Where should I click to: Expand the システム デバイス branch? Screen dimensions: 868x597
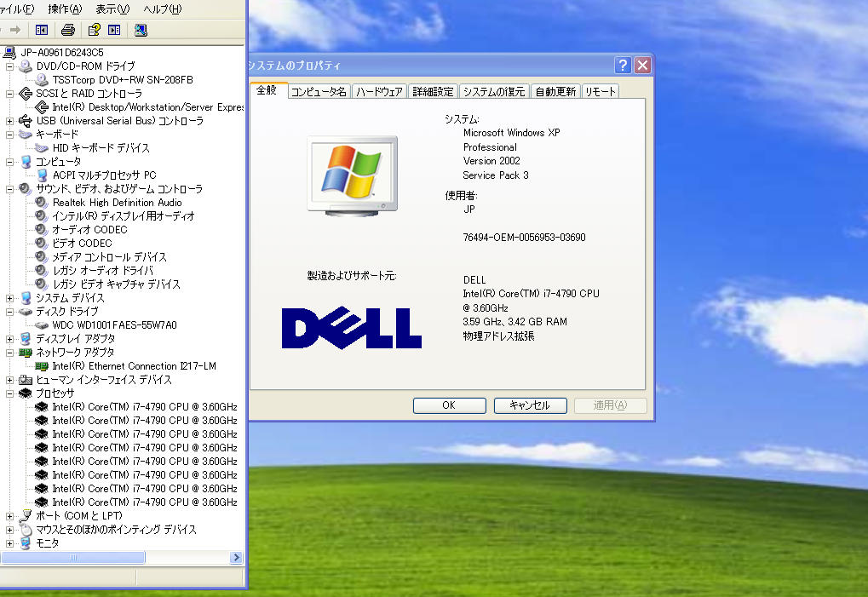click(9, 298)
